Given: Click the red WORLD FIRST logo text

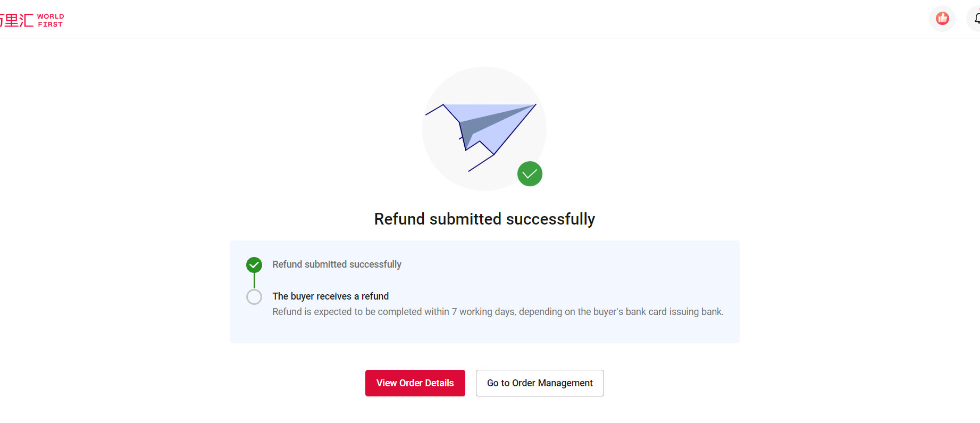Looking at the screenshot, I should (x=51, y=20).
